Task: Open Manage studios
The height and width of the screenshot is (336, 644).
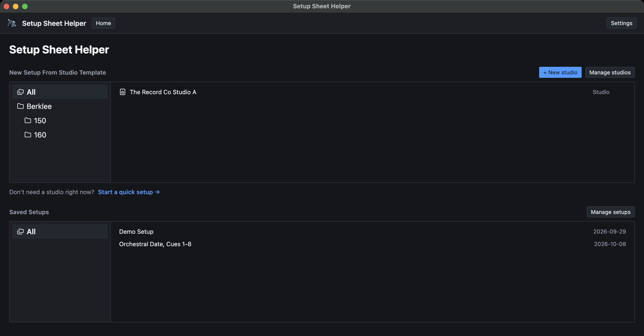Action: point(610,73)
